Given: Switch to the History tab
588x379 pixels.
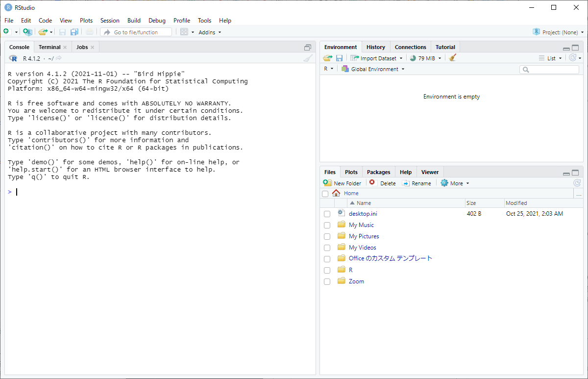Looking at the screenshot, I should point(375,47).
